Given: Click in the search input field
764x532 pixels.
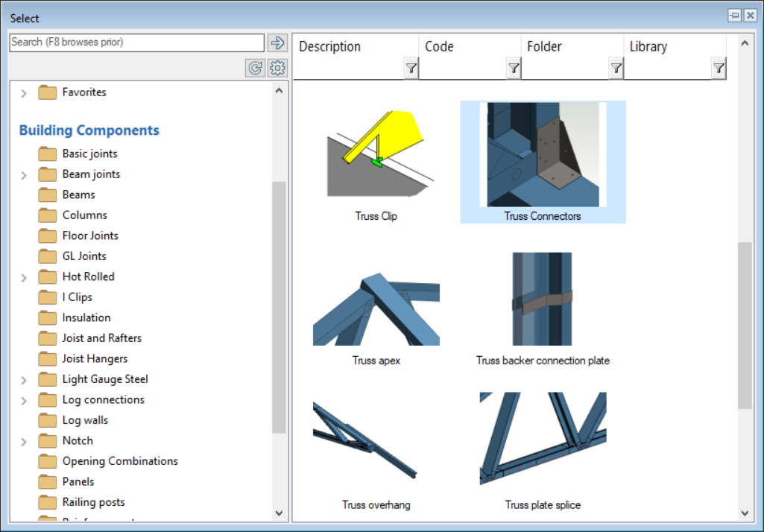Looking at the screenshot, I should click(136, 42).
